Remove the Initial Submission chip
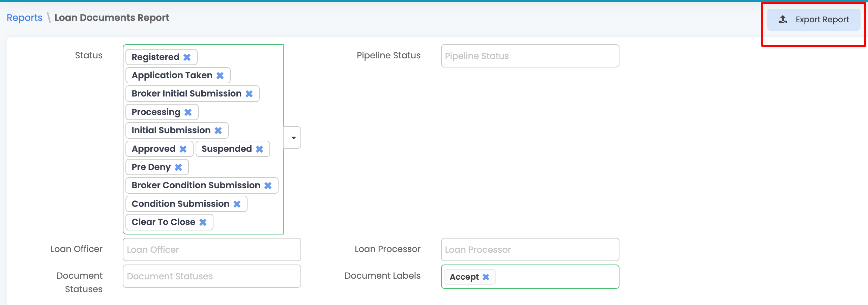The height and width of the screenshot is (305, 868). pyautogui.click(x=219, y=130)
